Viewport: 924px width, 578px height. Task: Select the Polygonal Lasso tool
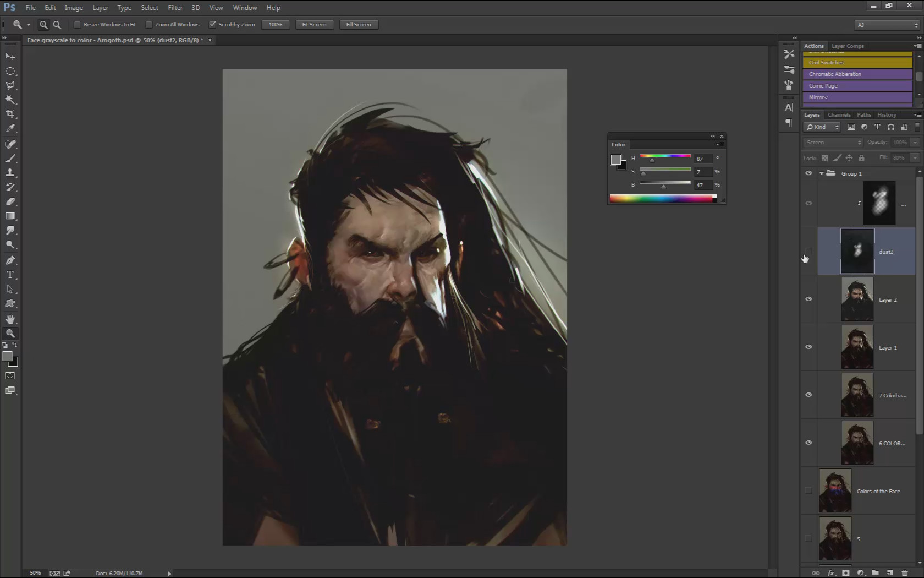point(10,85)
